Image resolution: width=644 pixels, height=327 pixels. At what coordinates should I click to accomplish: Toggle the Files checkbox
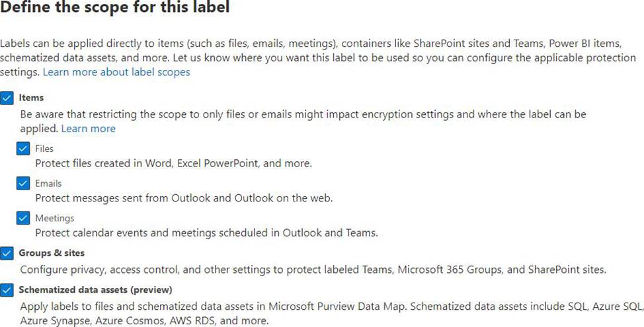tap(23, 149)
